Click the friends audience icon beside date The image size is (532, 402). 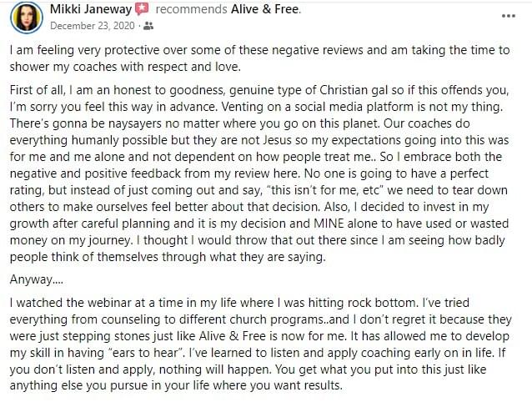(148, 26)
